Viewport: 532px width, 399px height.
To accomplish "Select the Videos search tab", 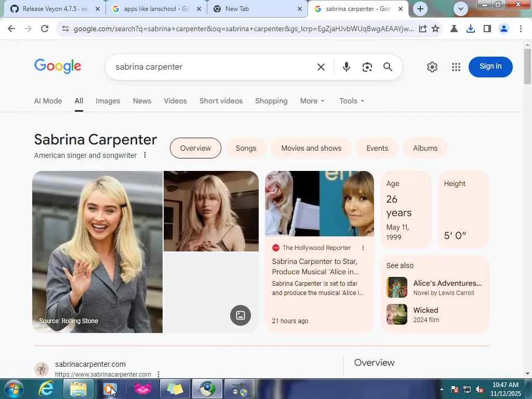I will (x=175, y=101).
